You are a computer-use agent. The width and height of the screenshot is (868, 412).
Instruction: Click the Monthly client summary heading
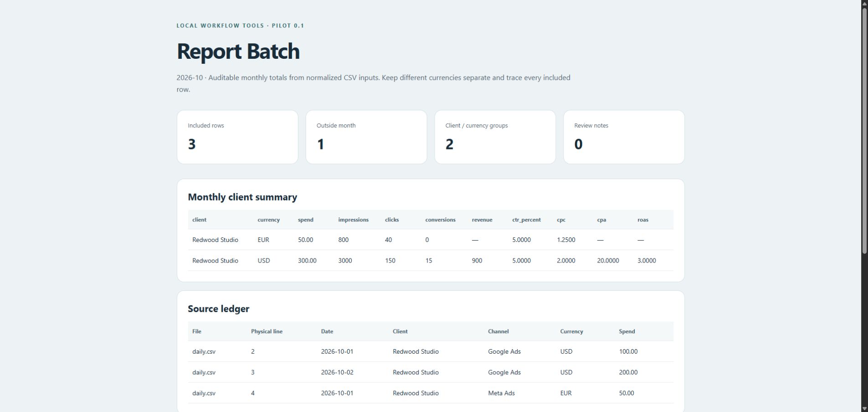242,197
